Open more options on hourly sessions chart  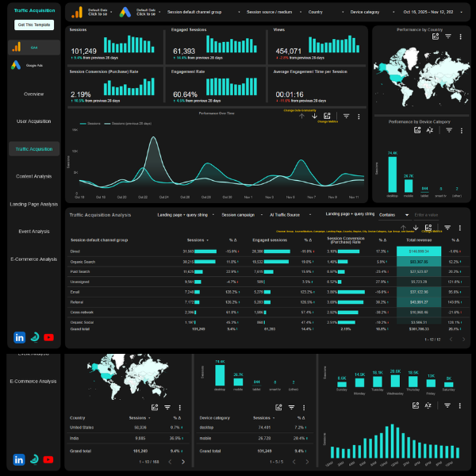(x=460, y=405)
